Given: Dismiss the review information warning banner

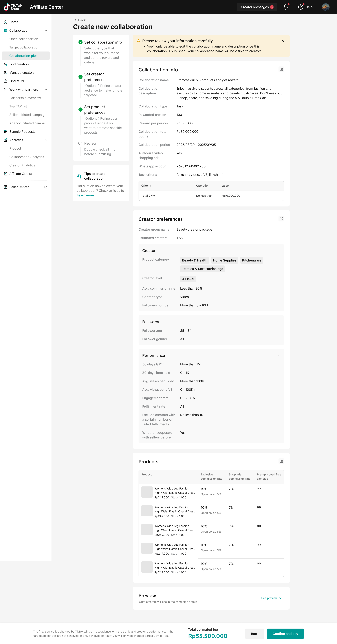Looking at the screenshot, I should 283,41.
